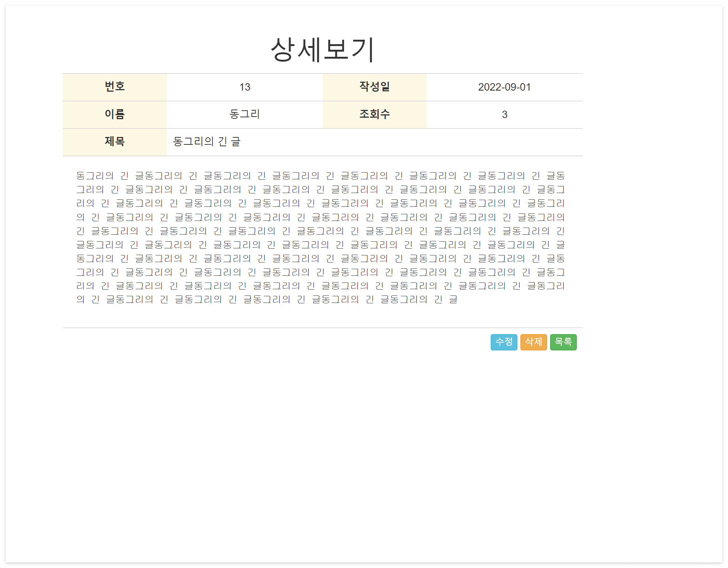Click the blue 수정 edit button
Viewport: 728px width, 568px height.
point(504,342)
